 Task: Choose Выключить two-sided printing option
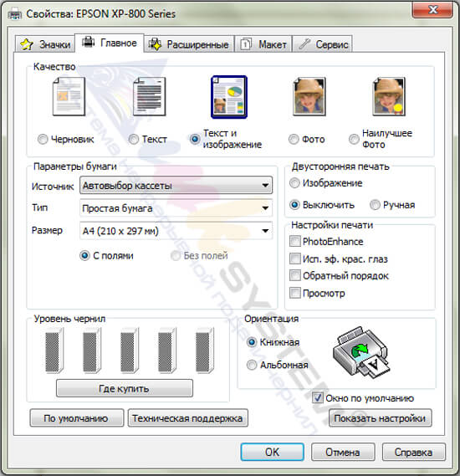[294, 205]
